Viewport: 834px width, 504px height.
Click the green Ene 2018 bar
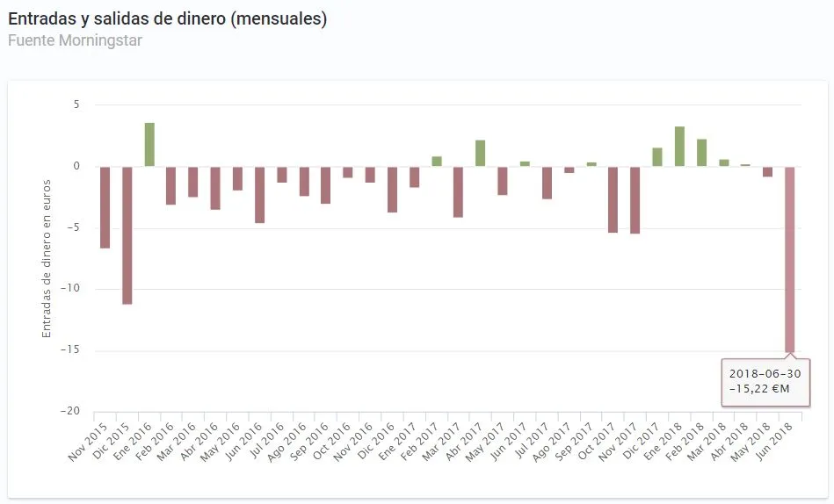pos(679,147)
